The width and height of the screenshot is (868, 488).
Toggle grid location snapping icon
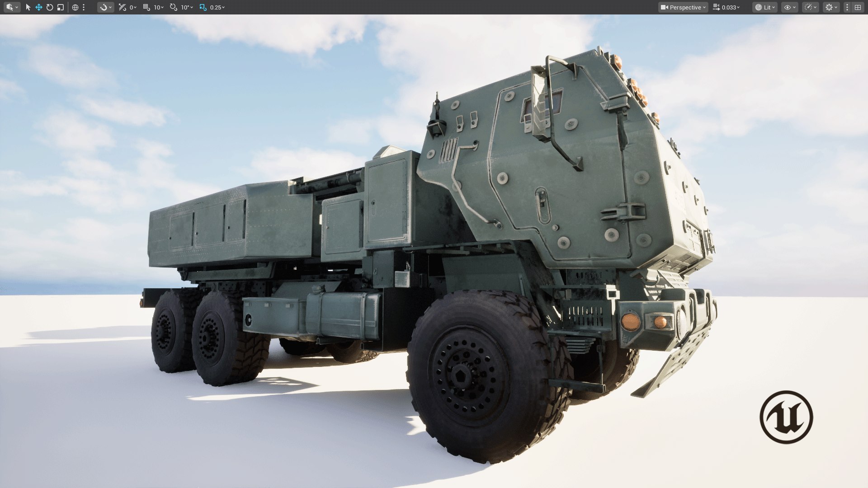(146, 7)
